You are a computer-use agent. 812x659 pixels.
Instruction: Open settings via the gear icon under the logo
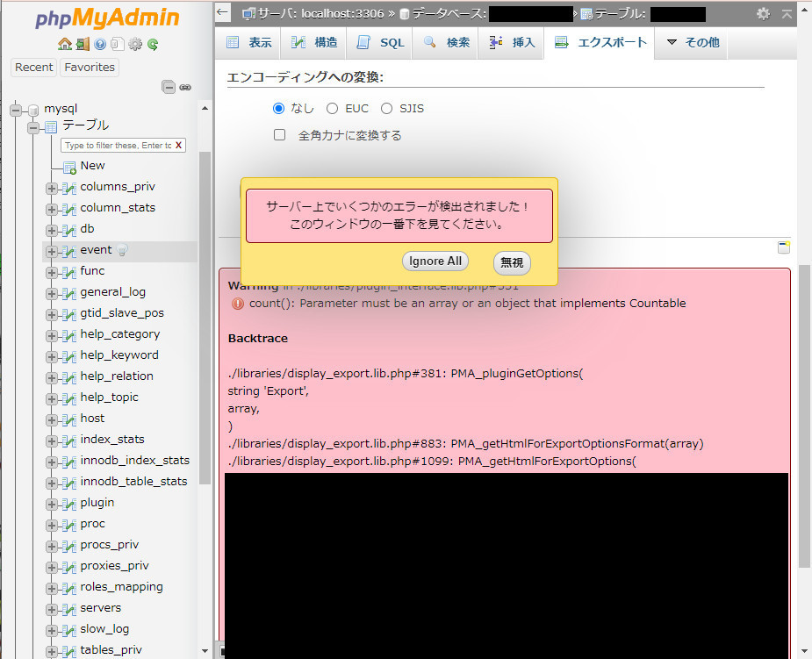click(133, 44)
